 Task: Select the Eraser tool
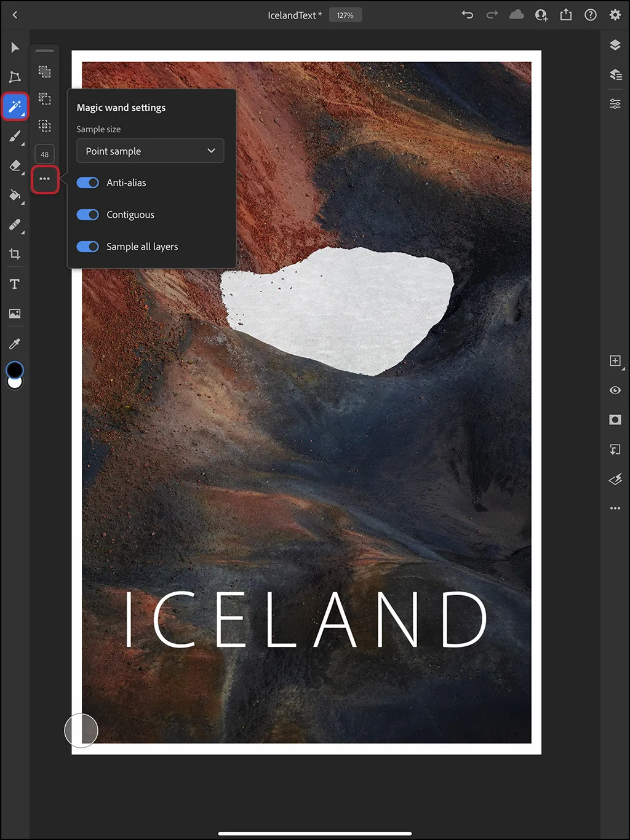(15, 165)
